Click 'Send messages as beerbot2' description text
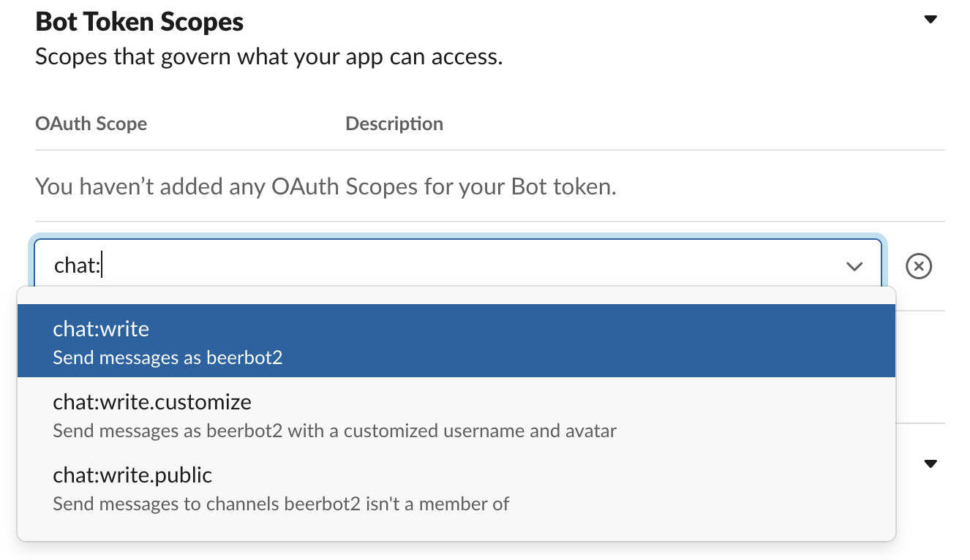 168,358
